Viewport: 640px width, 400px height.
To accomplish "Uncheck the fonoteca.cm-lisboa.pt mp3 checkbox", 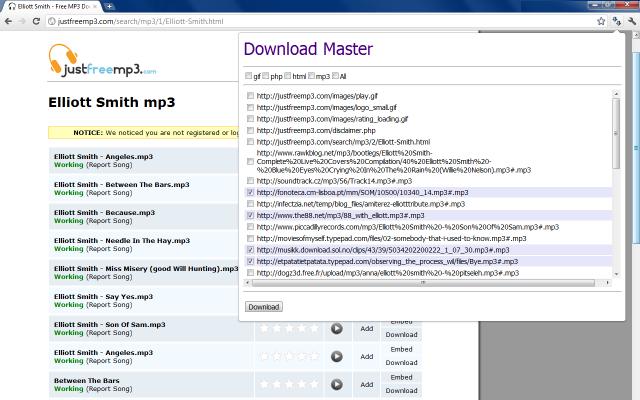I will 250,192.
